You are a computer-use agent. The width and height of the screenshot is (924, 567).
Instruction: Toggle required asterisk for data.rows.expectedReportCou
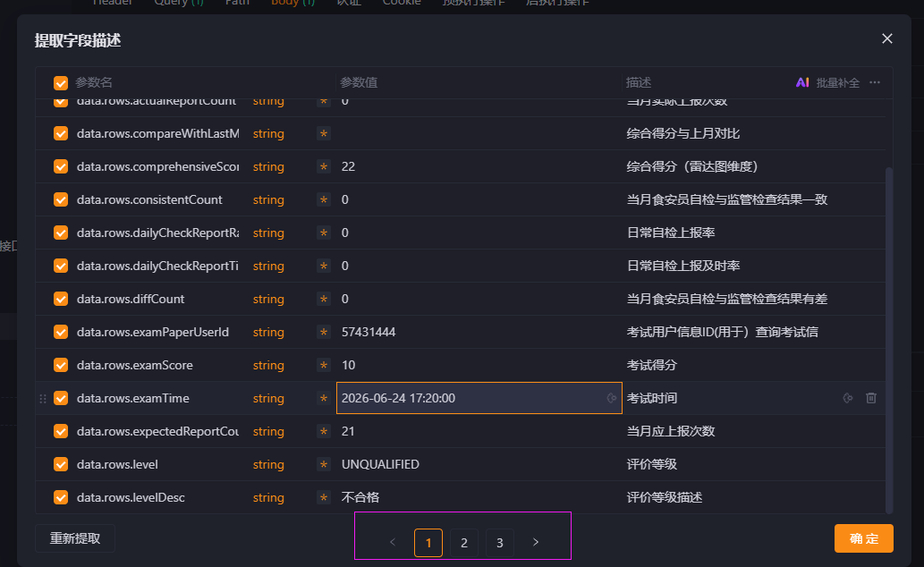[324, 431]
